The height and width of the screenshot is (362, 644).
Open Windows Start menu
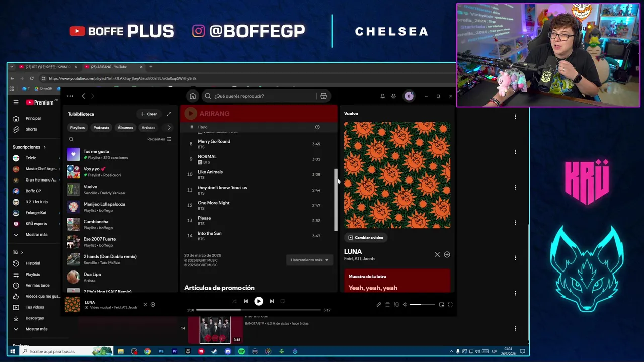pyautogui.click(x=13, y=351)
